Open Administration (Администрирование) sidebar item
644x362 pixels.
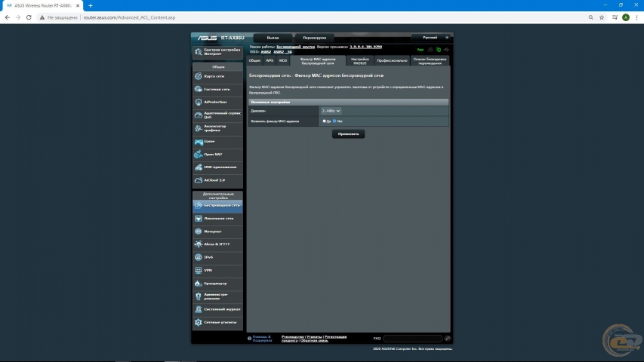[217, 296]
